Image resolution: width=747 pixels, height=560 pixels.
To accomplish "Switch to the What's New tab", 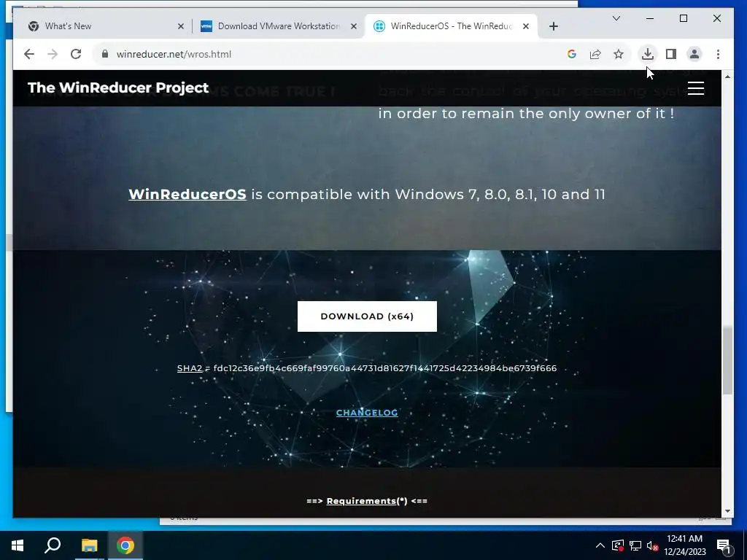I will [x=102, y=26].
